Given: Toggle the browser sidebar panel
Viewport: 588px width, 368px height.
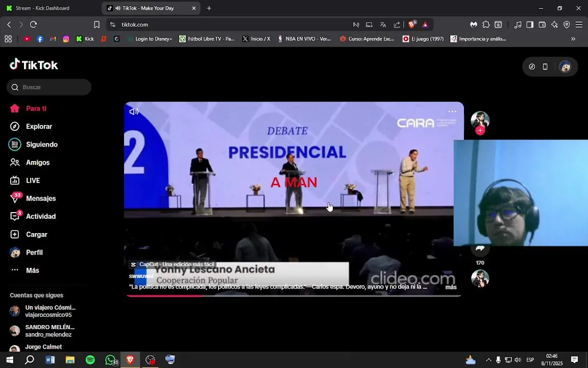Looking at the screenshot, I should pyautogui.click(x=530, y=25).
